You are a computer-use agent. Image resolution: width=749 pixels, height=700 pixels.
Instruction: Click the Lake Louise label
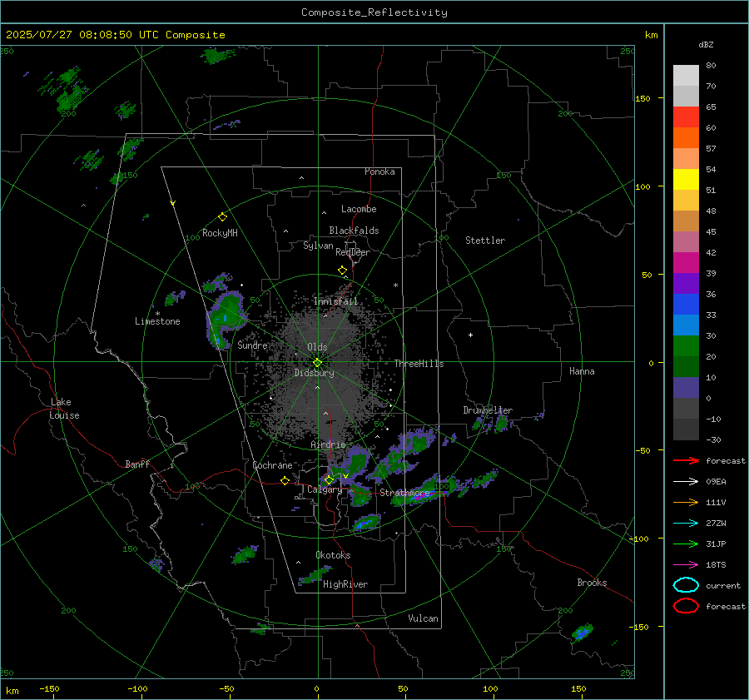64,409
